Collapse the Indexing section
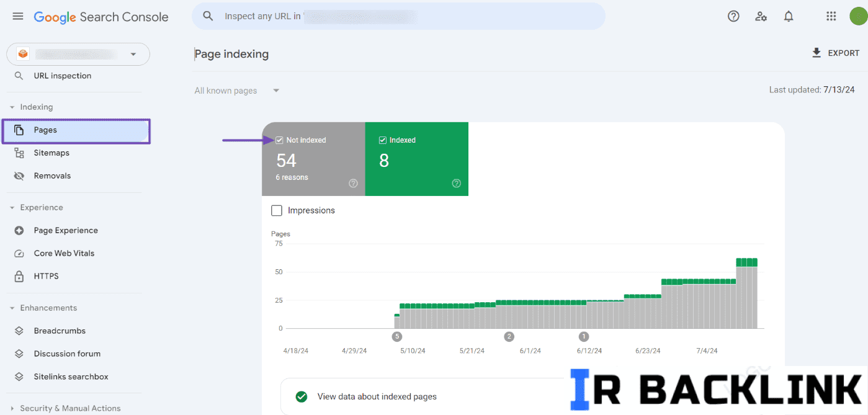Screen dimensions: 868x415 click(12, 107)
